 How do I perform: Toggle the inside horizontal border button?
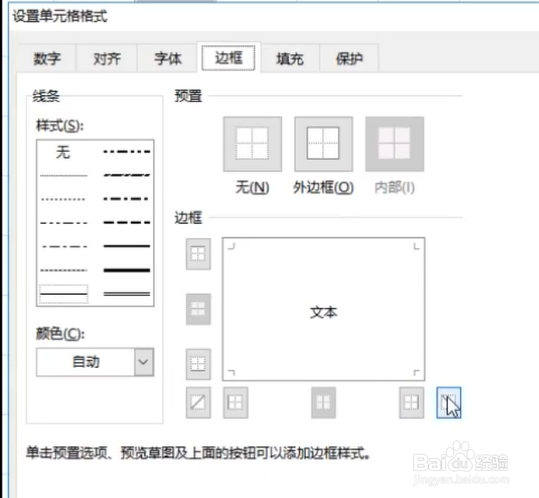pos(198,309)
